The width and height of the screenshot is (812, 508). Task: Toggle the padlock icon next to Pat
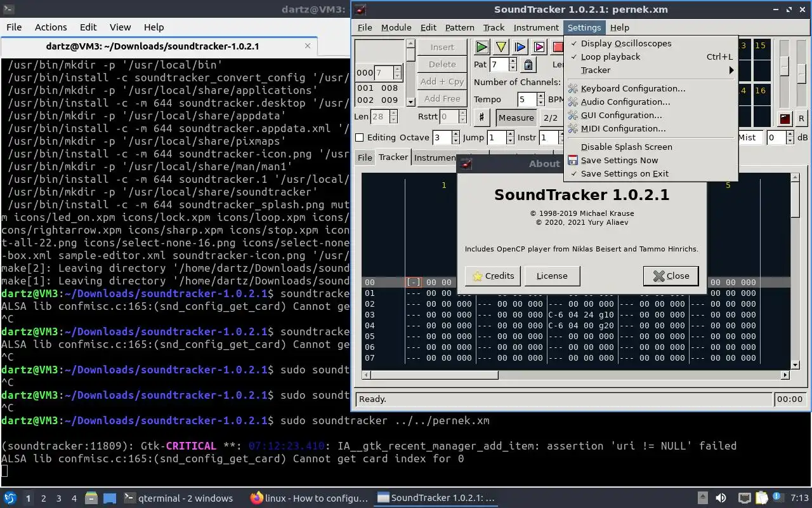[x=528, y=64]
